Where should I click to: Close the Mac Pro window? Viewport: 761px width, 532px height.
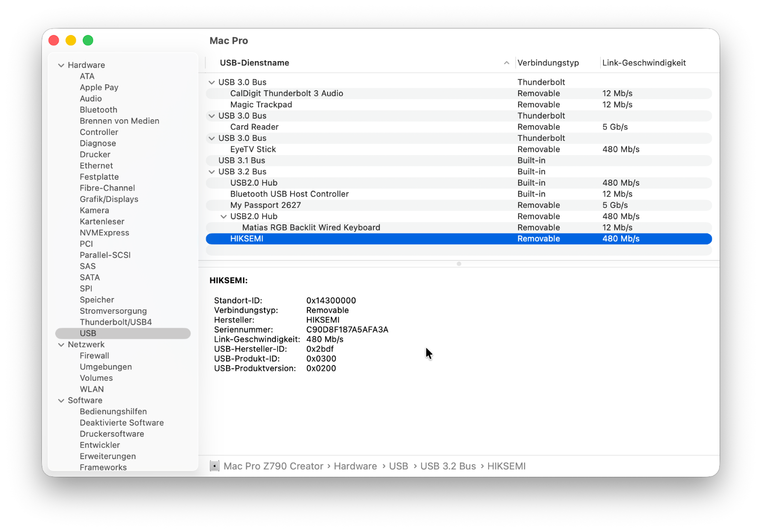[x=54, y=40]
